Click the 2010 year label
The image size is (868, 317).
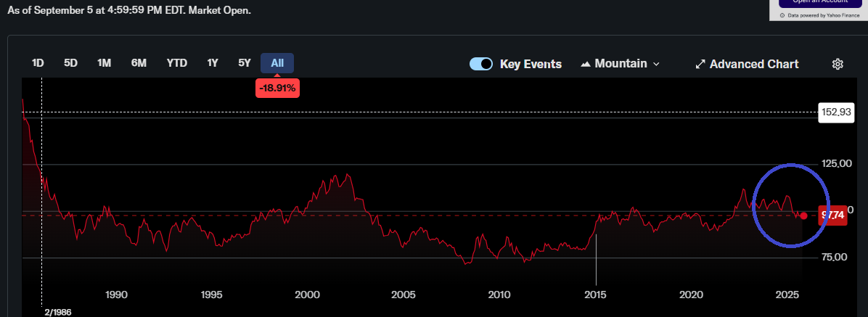(x=499, y=294)
